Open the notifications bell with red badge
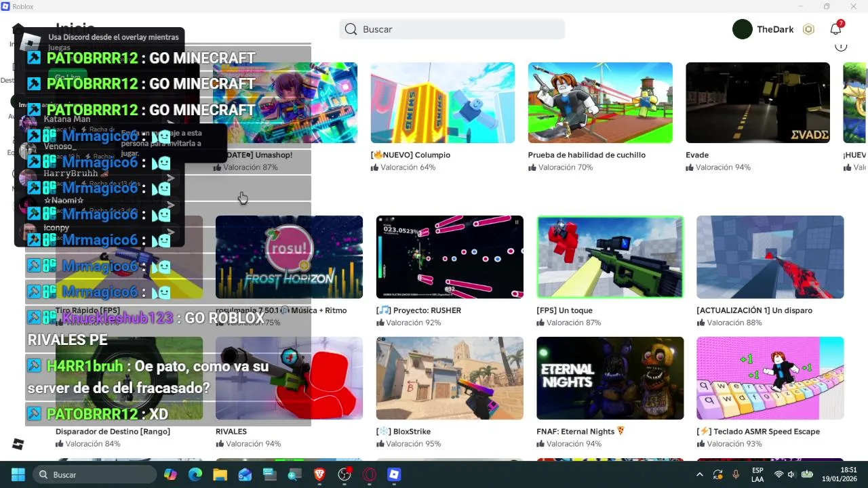 click(836, 28)
